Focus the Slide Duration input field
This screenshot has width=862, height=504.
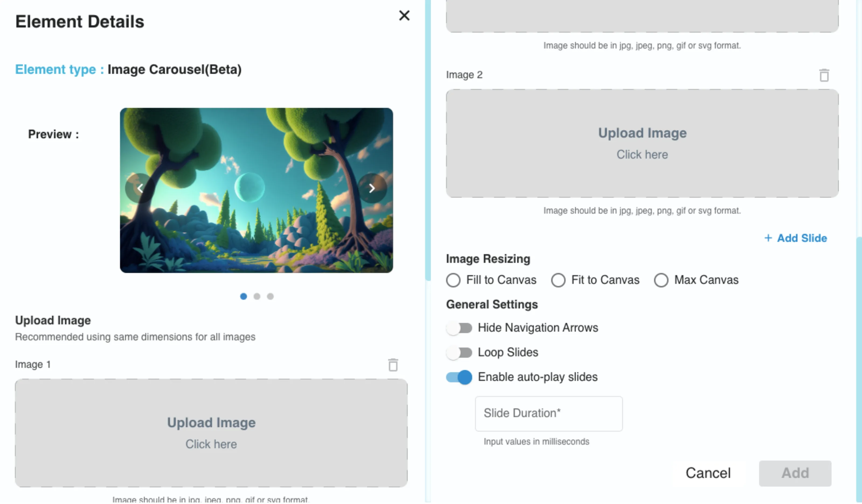click(549, 414)
